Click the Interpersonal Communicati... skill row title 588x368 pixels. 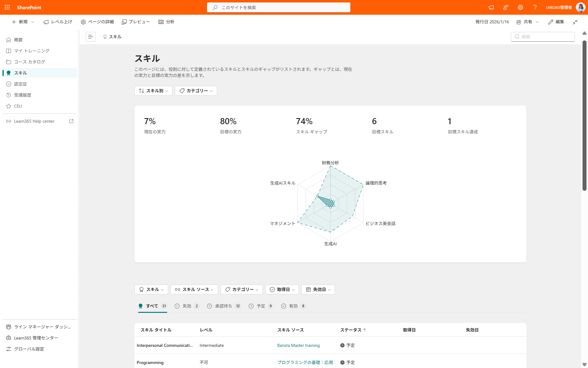coord(165,345)
